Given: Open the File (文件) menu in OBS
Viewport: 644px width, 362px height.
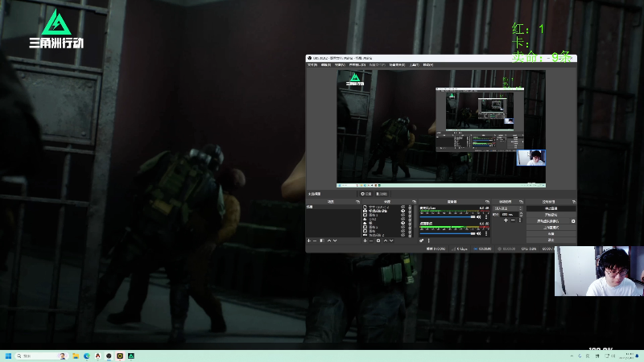Looking at the screenshot, I should (312, 64).
